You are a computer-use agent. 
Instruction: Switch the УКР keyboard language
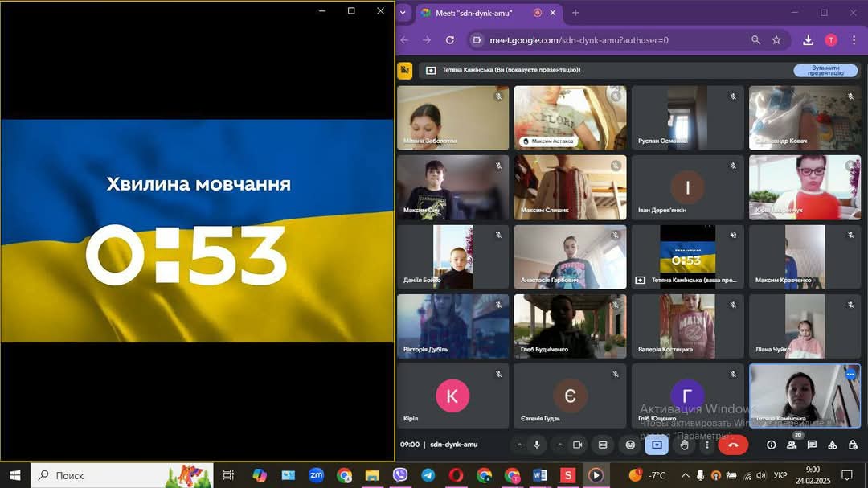tap(780, 475)
